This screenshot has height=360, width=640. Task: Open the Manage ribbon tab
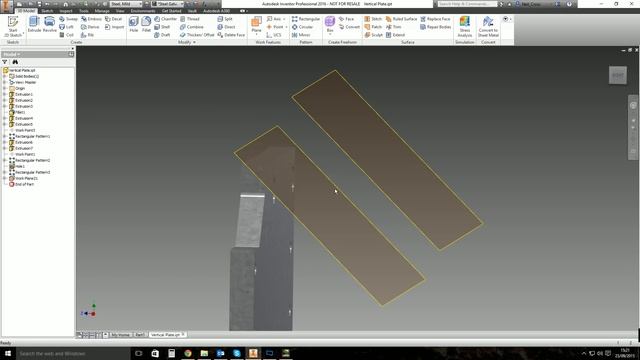pos(102,11)
